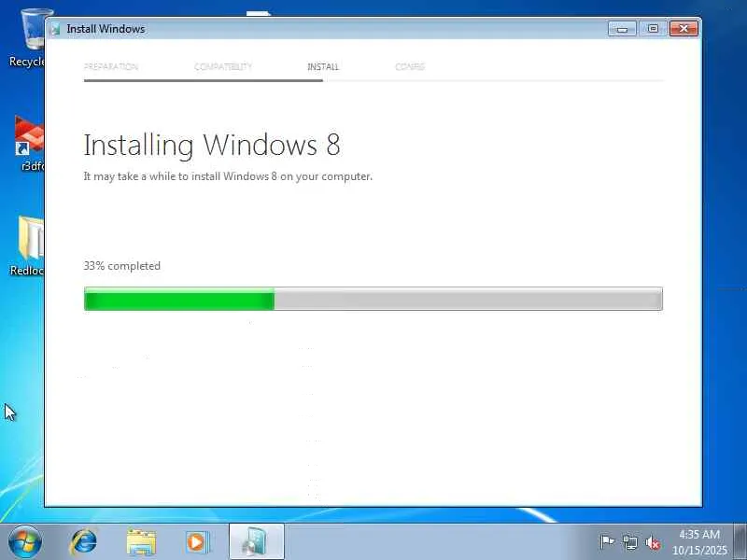747x560 pixels.
Task: Click "It may take a while" message
Action: coord(228,176)
